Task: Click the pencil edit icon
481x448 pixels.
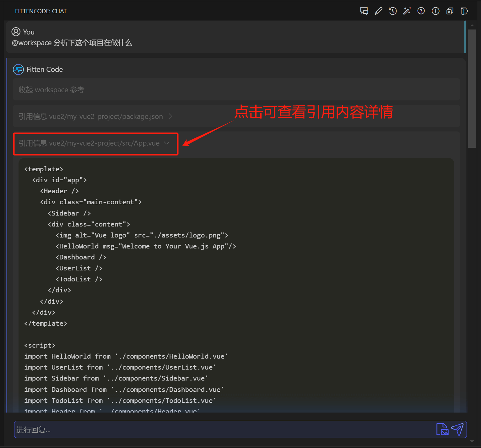Action: 378,11
